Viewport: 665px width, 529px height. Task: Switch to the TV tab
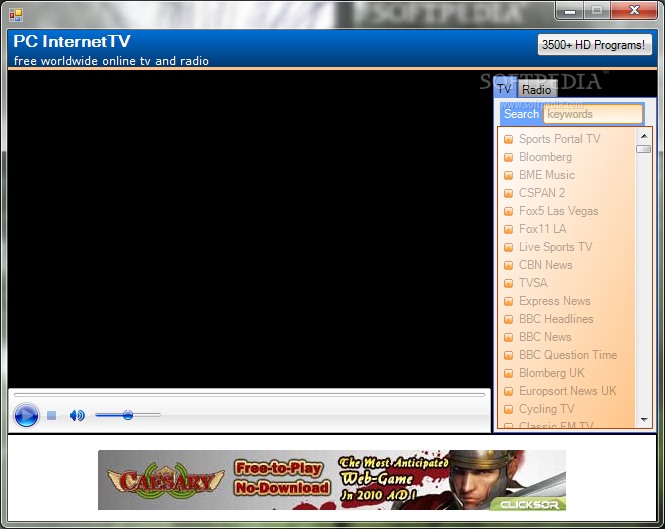click(504, 89)
